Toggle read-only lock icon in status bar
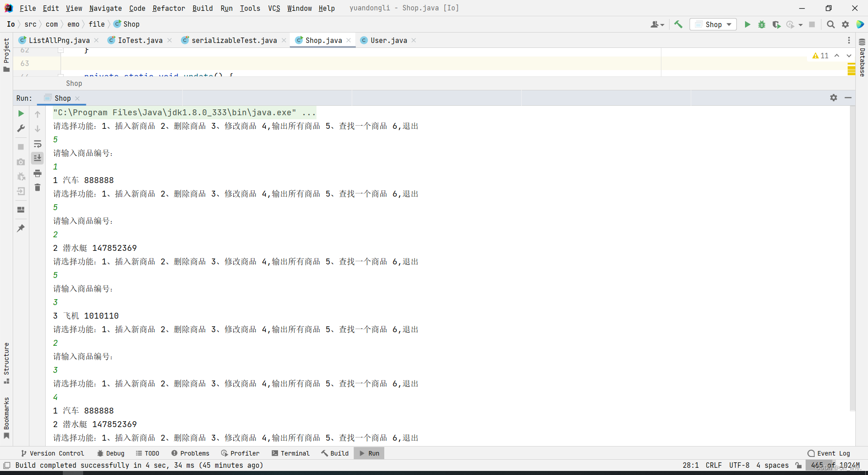The width and height of the screenshot is (868, 475). pos(799,465)
